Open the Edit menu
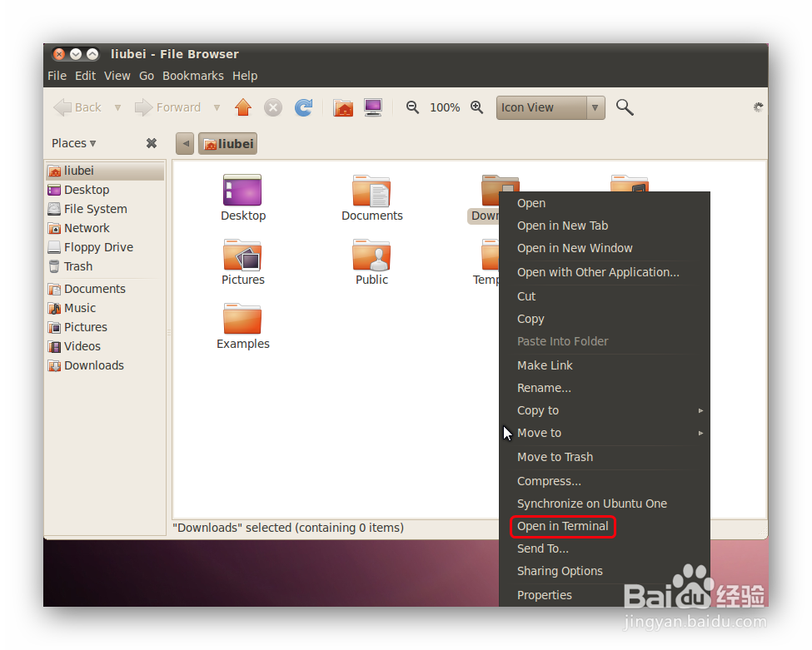 [x=86, y=76]
